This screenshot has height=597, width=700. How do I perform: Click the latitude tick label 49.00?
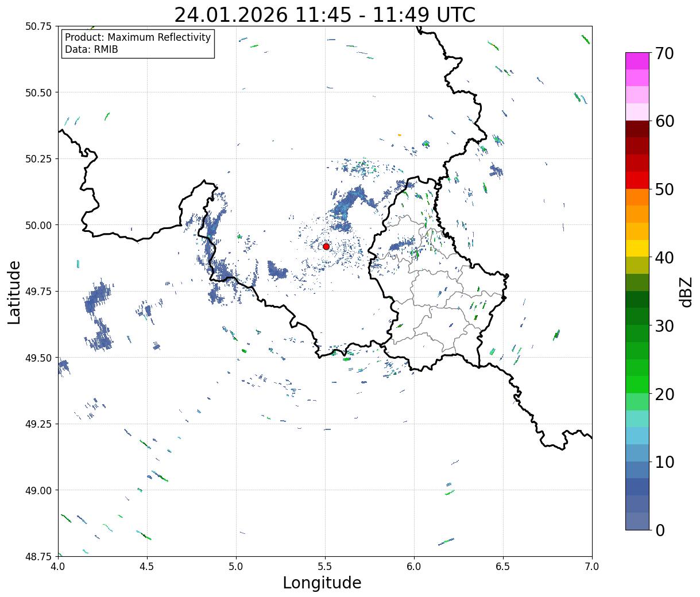38,490
